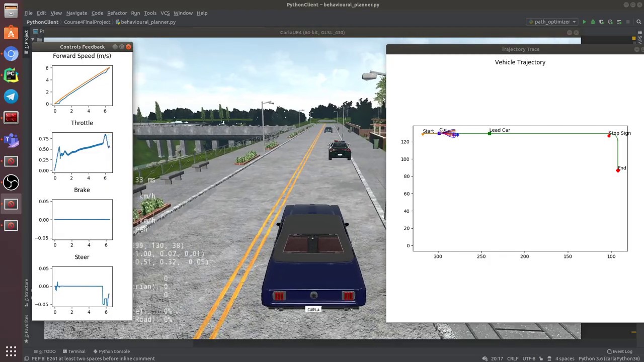The height and width of the screenshot is (362, 644).
Task: Open the Edit menu
Action: (x=41, y=13)
